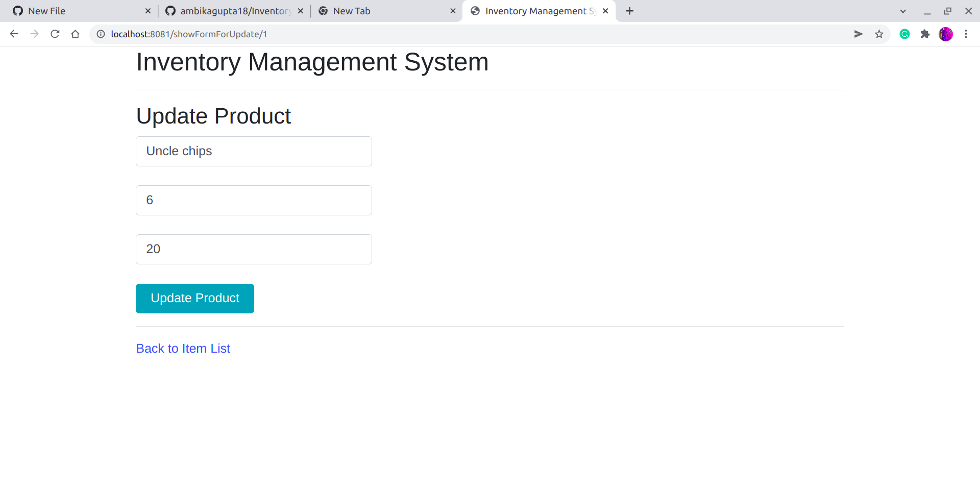The width and height of the screenshot is (980, 491).
Task: Click the GitHub logo on the Inventory tab
Action: point(170,10)
